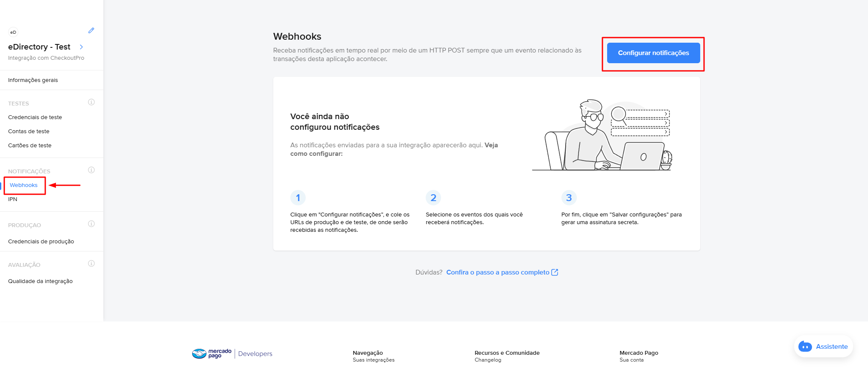Image resolution: width=868 pixels, height=368 pixels.
Task: Open the Assistente chat button
Action: click(x=823, y=347)
